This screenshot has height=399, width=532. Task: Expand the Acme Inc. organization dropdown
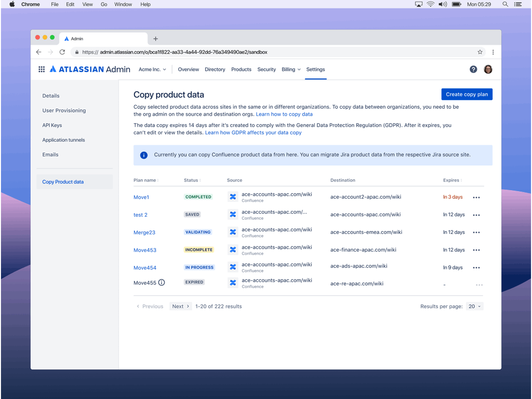[x=152, y=69]
